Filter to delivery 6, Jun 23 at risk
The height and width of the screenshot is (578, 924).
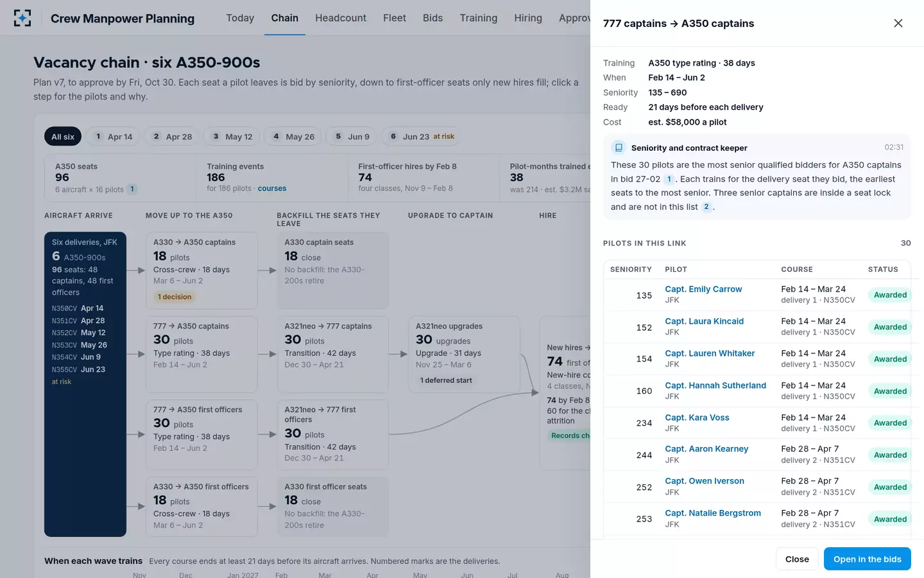coord(422,137)
